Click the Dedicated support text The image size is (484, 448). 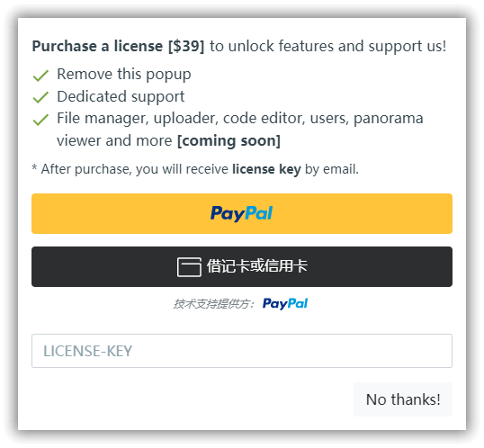point(121,96)
